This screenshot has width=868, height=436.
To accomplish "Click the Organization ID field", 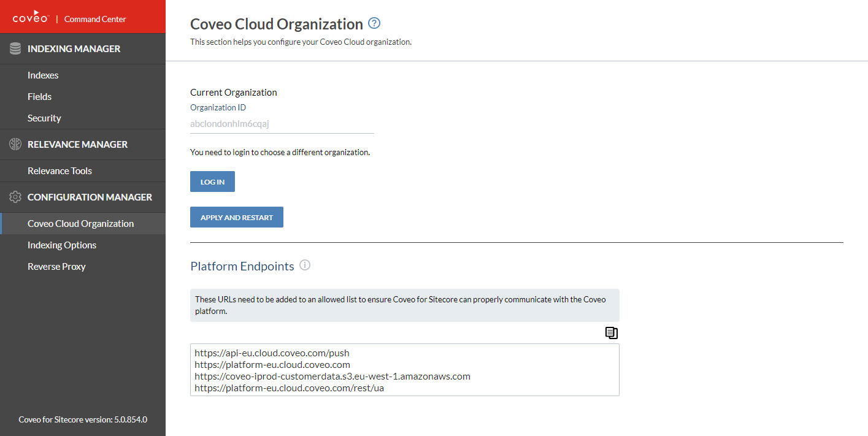I will (x=282, y=124).
